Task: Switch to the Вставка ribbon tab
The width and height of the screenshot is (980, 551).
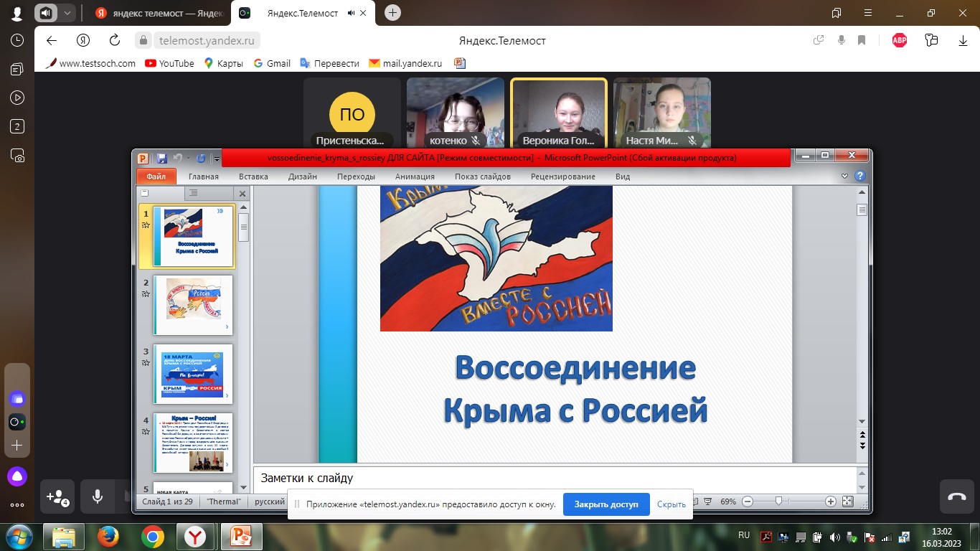Action: tap(253, 176)
